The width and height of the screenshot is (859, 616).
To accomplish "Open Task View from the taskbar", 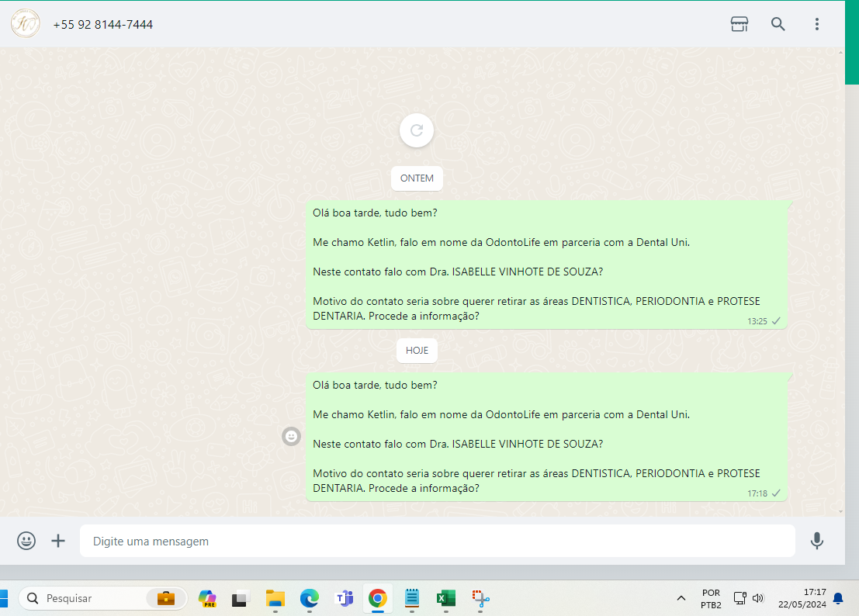I will point(240,598).
